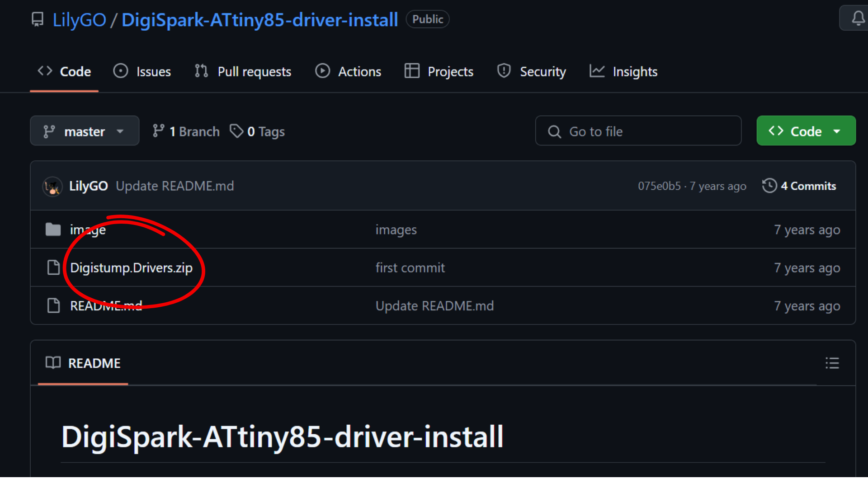Click the LilyGO avatar in commit row
The width and height of the screenshot is (868, 488).
click(x=52, y=186)
